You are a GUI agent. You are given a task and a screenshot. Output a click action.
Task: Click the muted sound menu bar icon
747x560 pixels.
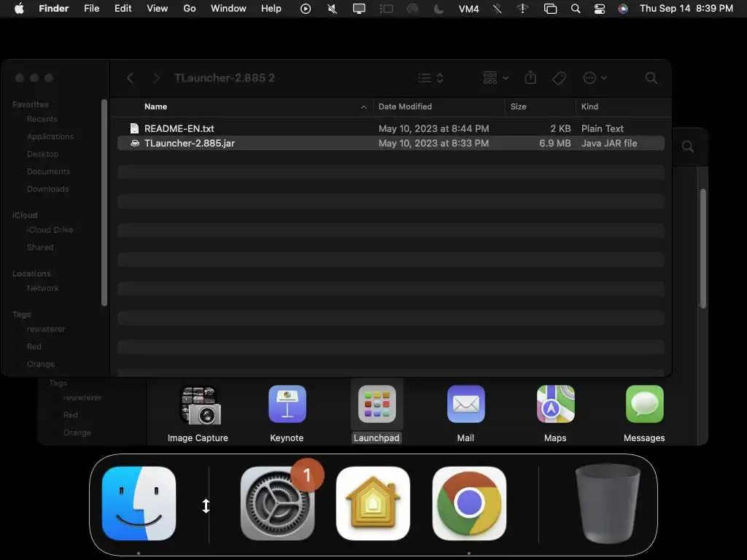332,9
